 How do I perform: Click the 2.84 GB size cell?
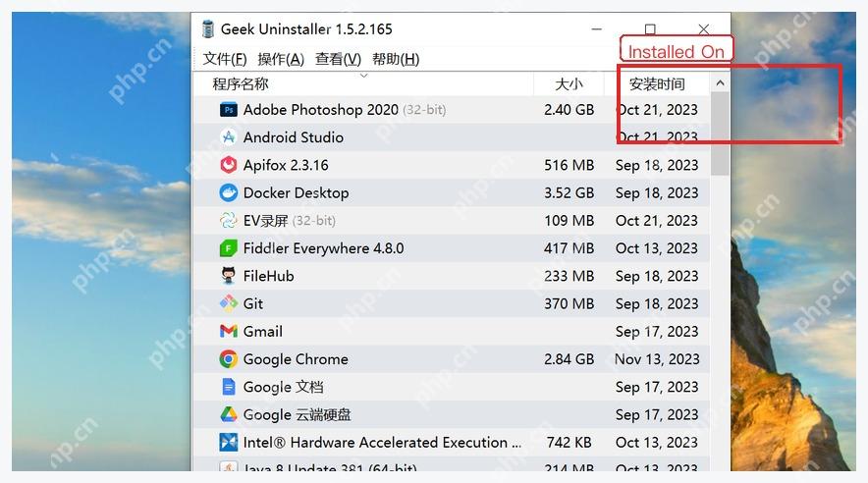(x=570, y=359)
